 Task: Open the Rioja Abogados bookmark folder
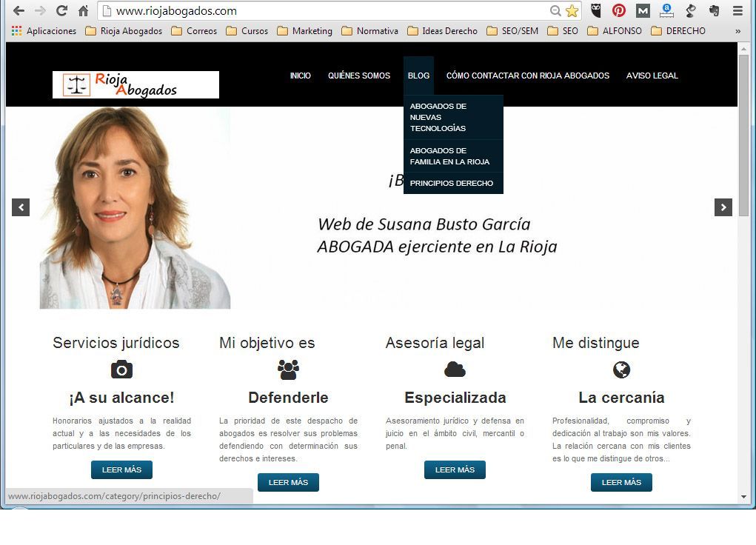(124, 31)
